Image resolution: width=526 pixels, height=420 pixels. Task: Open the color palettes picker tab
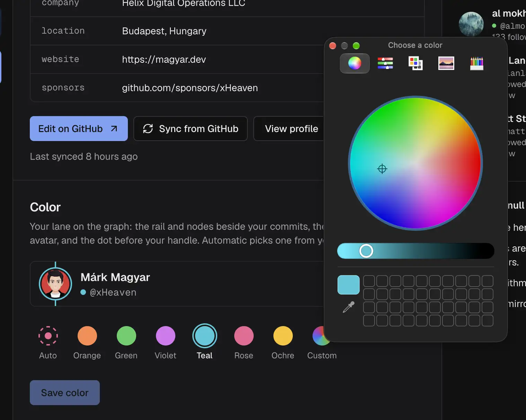415,63
